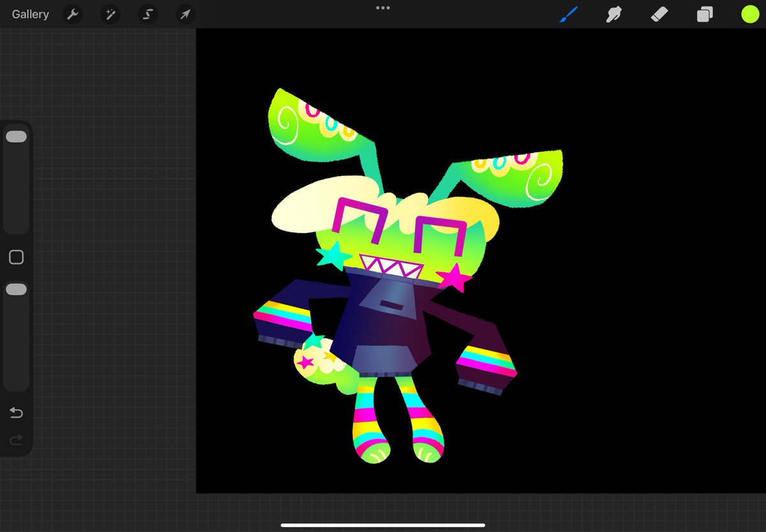Open the active color picker
Screen dimensions: 766x532
click(750, 14)
